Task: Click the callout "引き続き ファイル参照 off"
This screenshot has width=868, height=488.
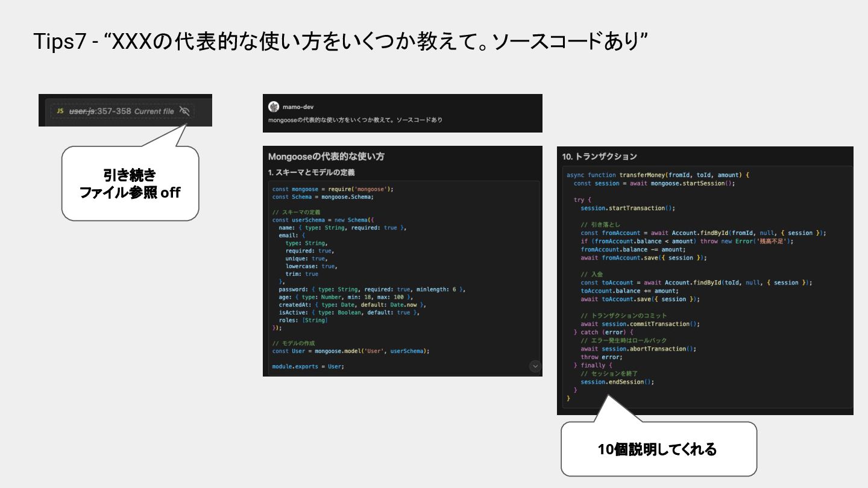Action: pyautogui.click(x=130, y=184)
